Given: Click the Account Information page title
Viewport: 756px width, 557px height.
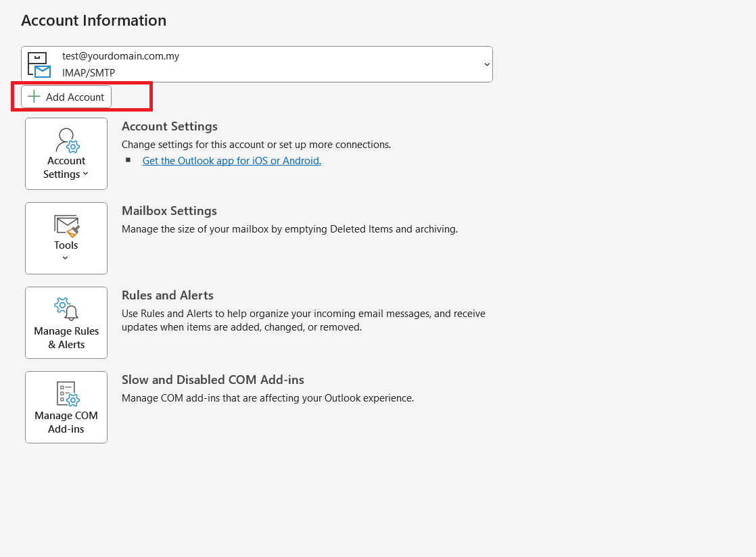Looking at the screenshot, I should point(93,20).
